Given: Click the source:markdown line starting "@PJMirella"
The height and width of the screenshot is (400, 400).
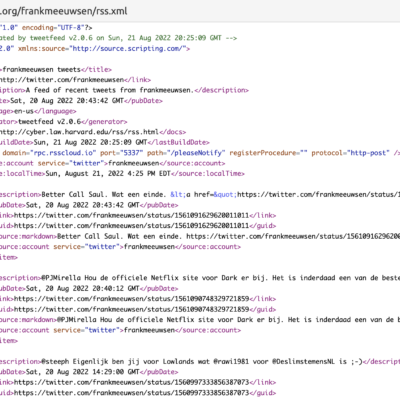Looking at the screenshot, I should coord(200,320).
